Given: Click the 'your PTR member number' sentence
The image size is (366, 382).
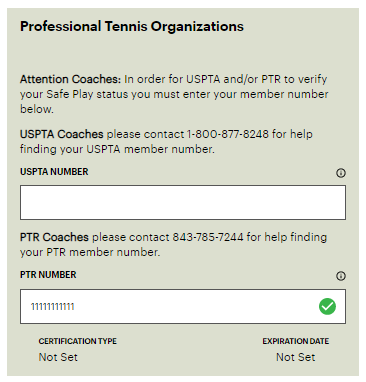Looking at the screenshot, I should pyautogui.click(x=90, y=252).
